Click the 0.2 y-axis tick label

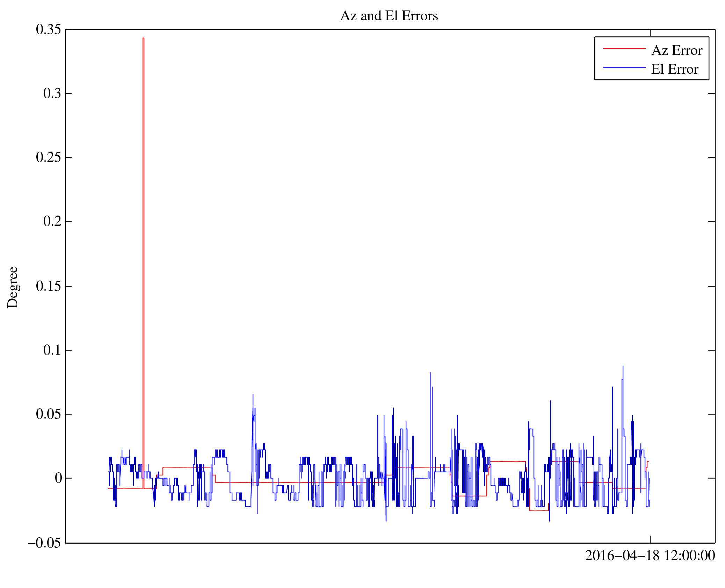52,222
